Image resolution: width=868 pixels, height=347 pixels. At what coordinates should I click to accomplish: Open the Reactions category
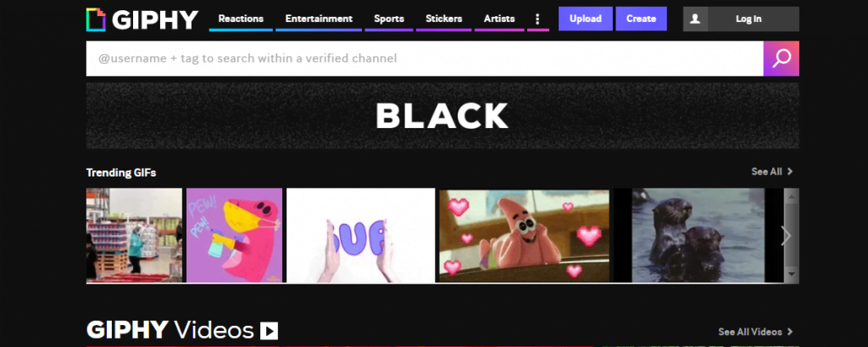tap(241, 19)
